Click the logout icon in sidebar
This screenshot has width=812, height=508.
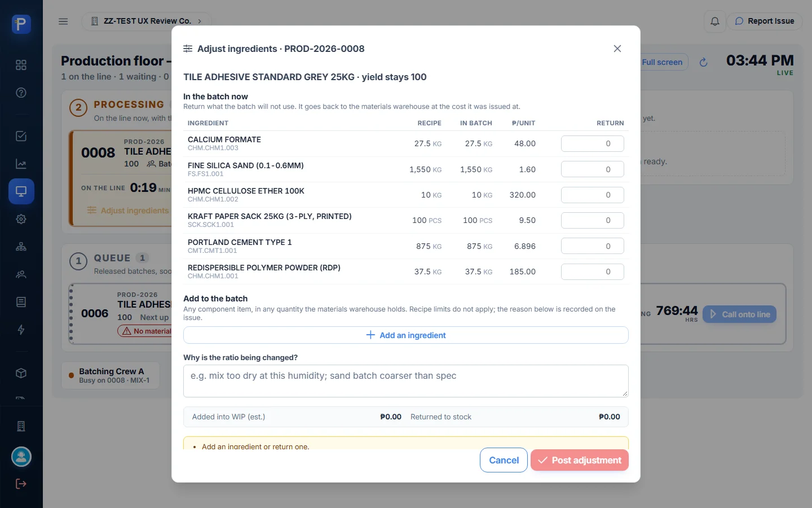tap(21, 484)
